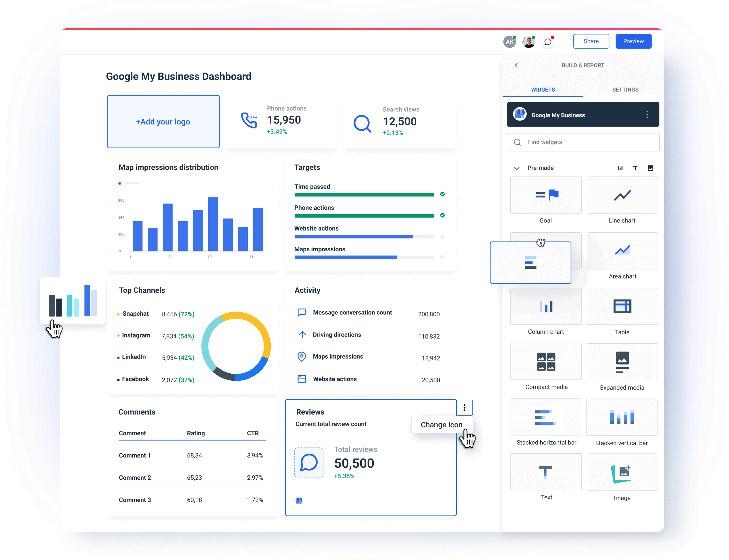
Task: Open the Reviews widget three-dot menu
Action: click(464, 407)
